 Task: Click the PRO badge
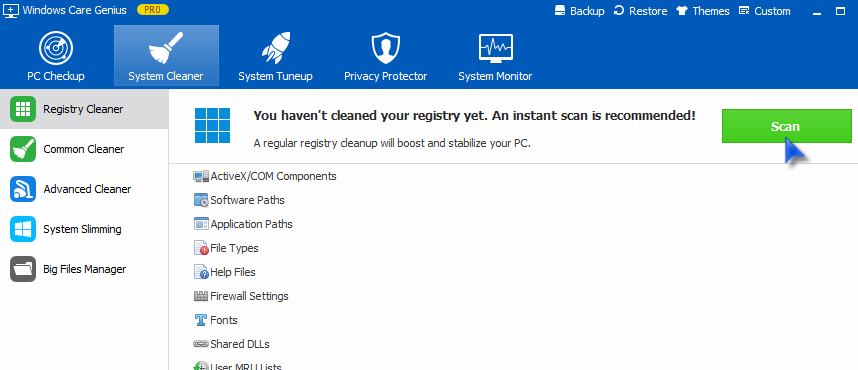tap(153, 10)
